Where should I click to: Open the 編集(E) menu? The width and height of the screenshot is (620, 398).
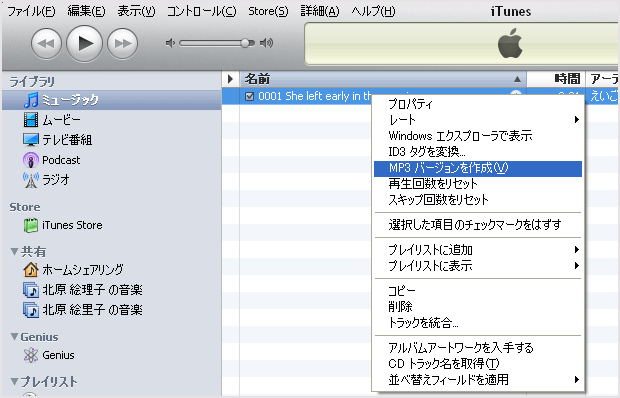[x=86, y=11]
